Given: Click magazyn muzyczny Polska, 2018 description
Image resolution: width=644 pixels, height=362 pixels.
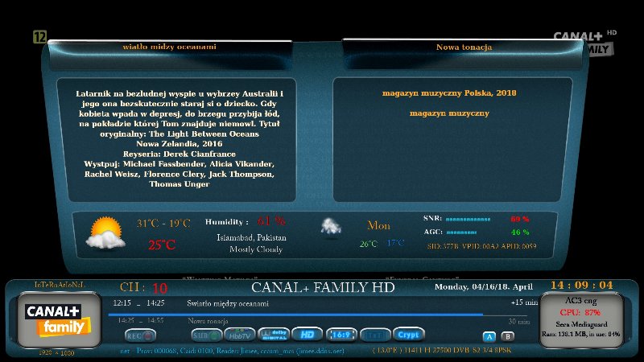Looking at the screenshot, I should click(x=449, y=93).
